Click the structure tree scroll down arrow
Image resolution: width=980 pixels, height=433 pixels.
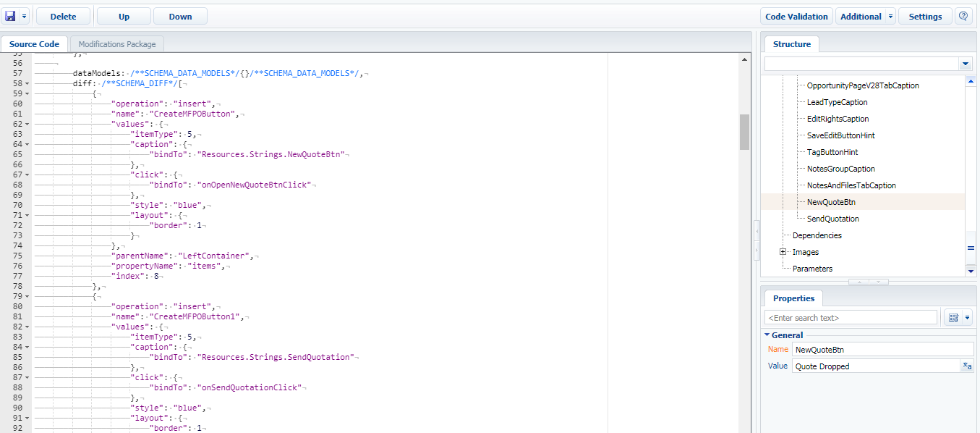971,270
